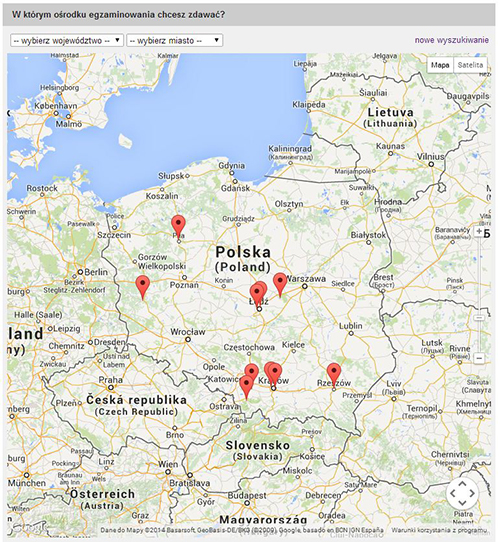
Task: Click the zoom in plus button
Action: (x=479, y=231)
